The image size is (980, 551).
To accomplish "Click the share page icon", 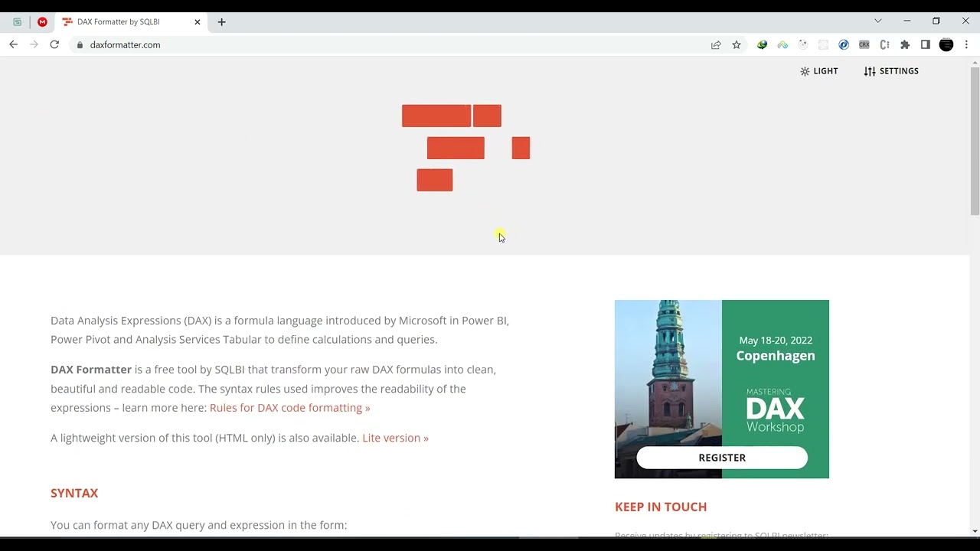I will [x=716, y=44].
